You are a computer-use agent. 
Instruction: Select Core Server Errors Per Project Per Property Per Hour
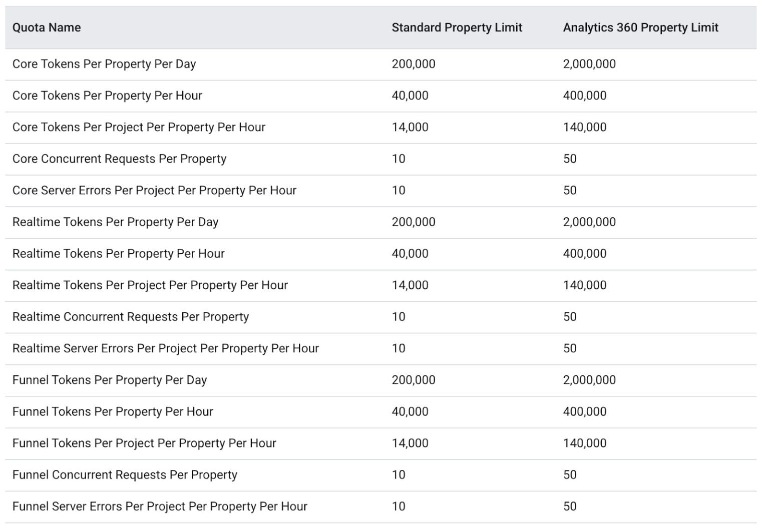coord(154,190)
